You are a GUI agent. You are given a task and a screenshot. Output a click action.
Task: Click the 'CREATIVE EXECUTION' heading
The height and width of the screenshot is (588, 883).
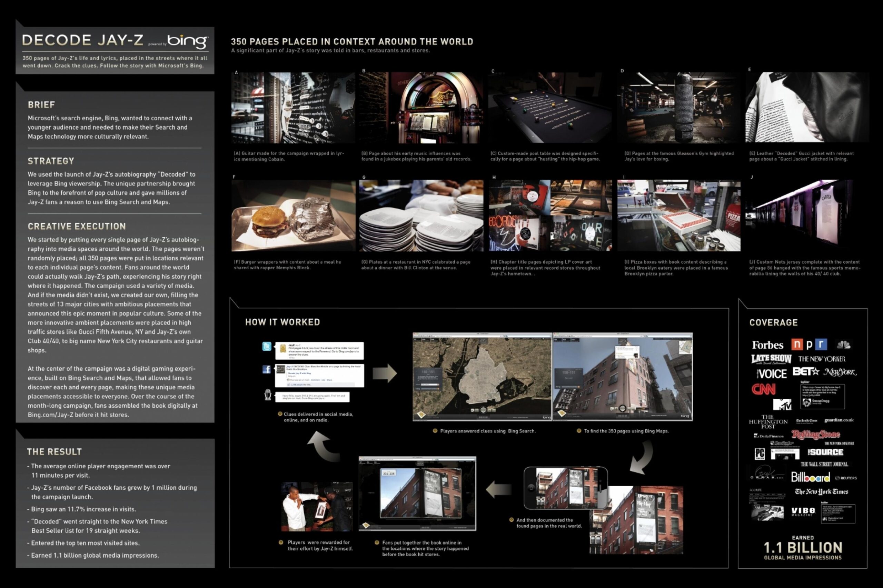coord(77,226)
